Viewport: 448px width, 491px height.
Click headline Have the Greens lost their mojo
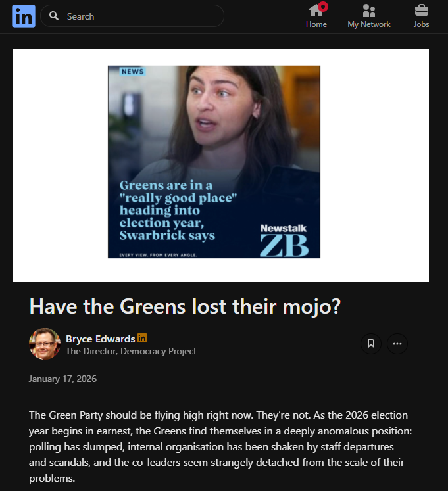(185, 306)
